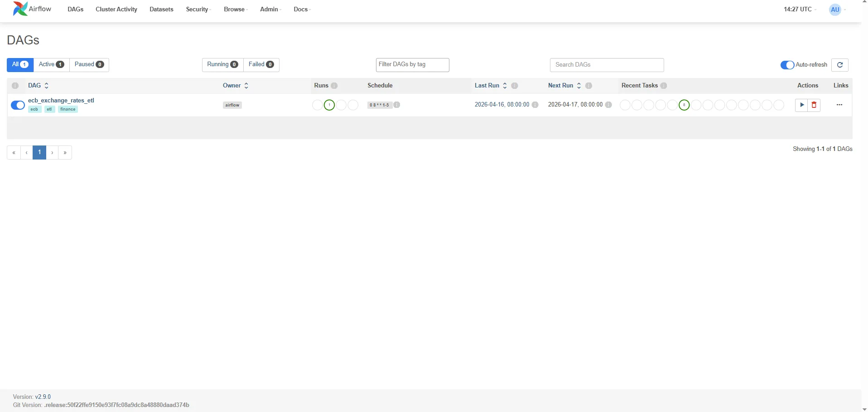
Task: Trigger the ecb_exchange_rates_etl DAG with the play icon
Action: [x=802, y=105]
